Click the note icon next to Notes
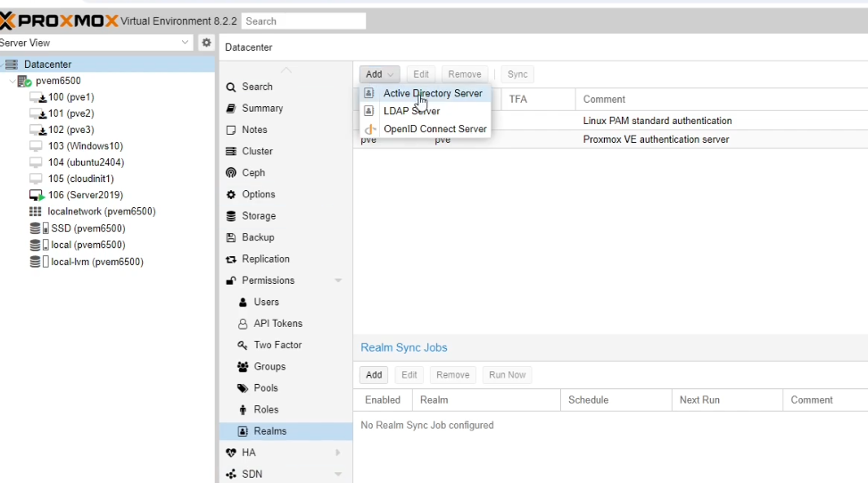 click(231, 130)
